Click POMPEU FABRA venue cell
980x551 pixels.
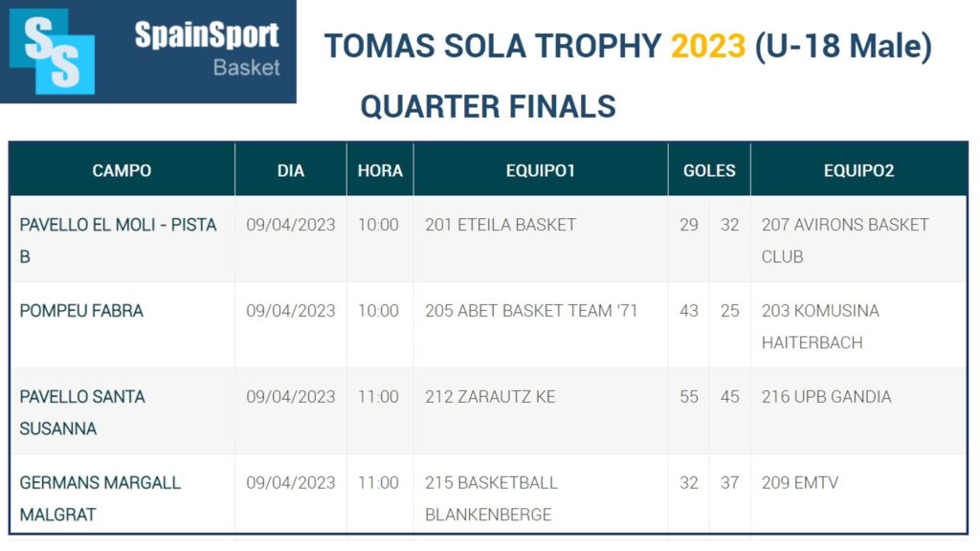81,311
